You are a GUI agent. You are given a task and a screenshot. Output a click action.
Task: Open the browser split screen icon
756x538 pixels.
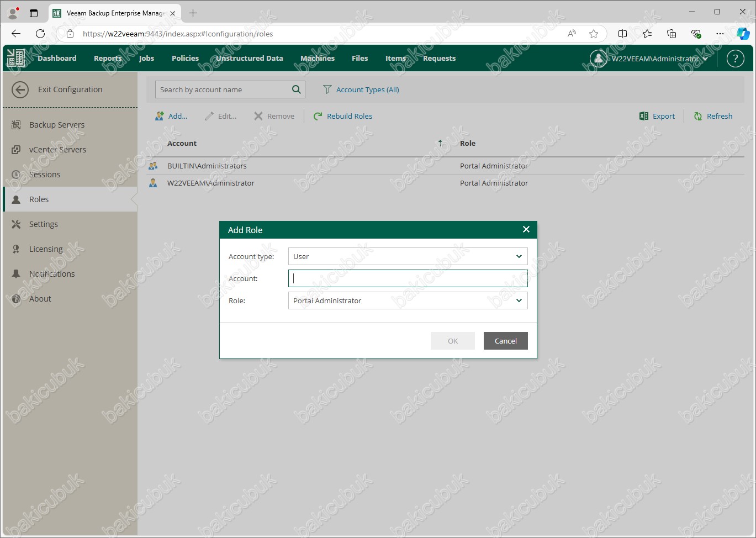623,34
